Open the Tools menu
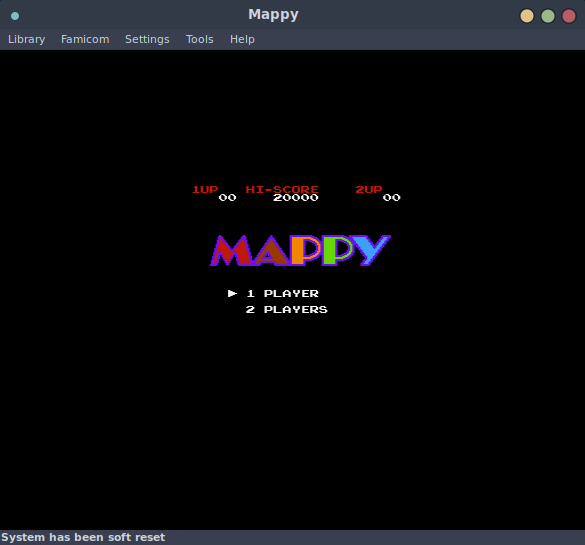This screenshot has height=545, width=585. pyautogui.click(x=200, y=39)
